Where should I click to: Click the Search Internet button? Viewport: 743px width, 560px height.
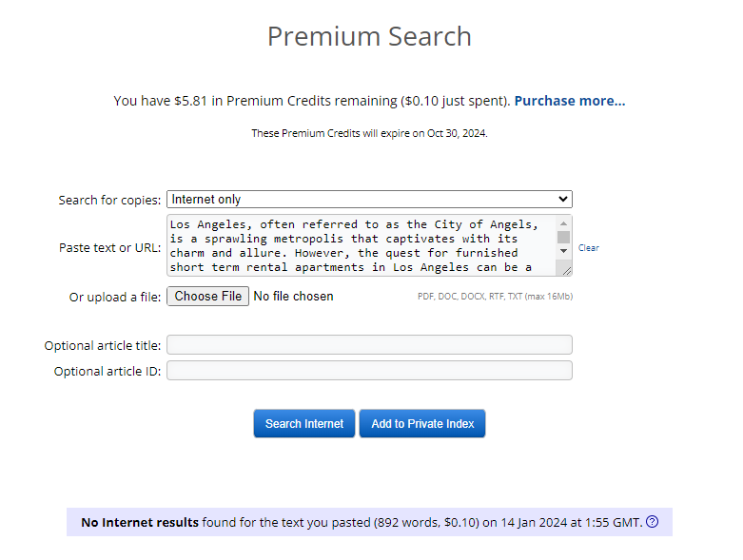point(304,424)
